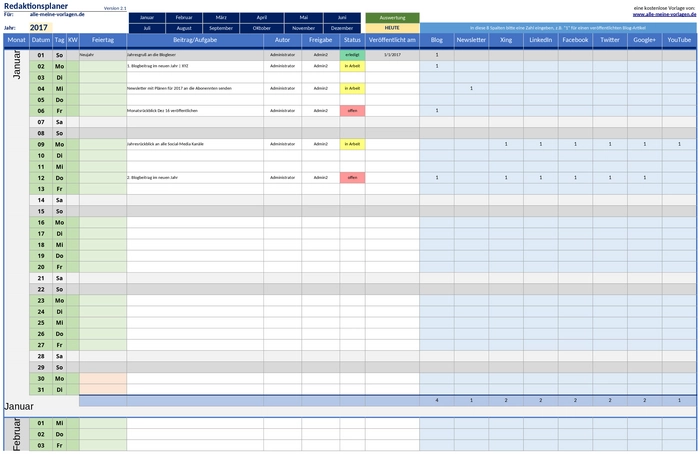Select the '2. Blogbeitrag im neuen Jahr' cell

[195, 178]
